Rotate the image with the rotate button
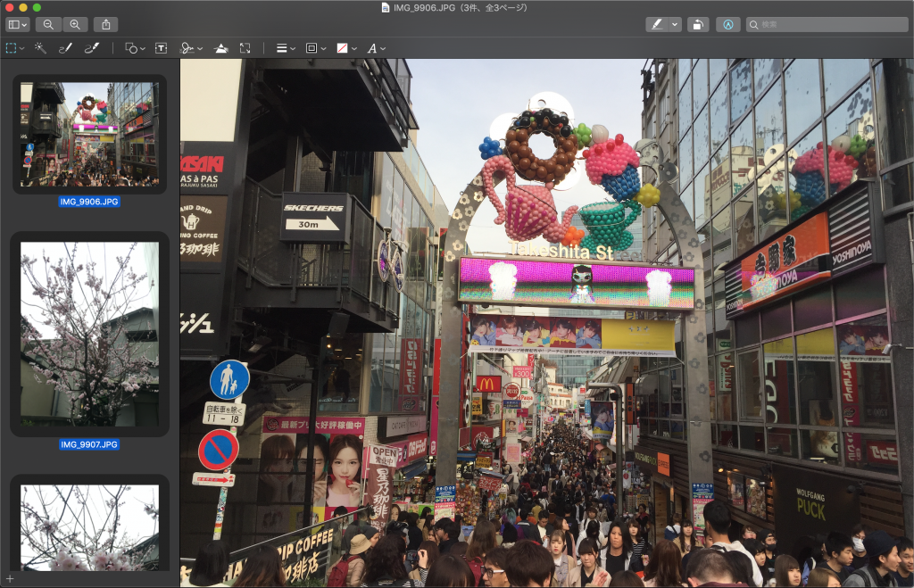This screenshot has width=914, height=588. point(700,25)
